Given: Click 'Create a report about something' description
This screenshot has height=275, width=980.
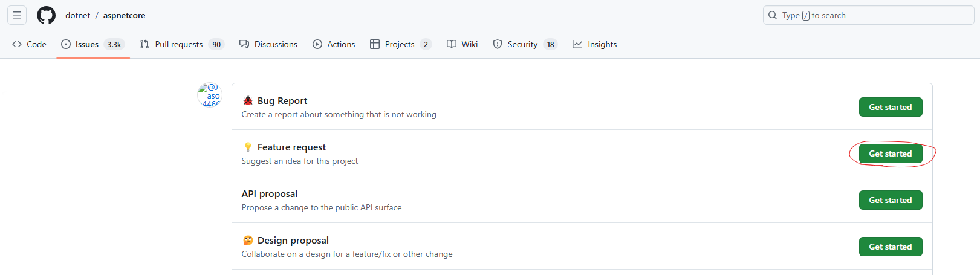Looking at the screenshot, I should pos(339,114).
